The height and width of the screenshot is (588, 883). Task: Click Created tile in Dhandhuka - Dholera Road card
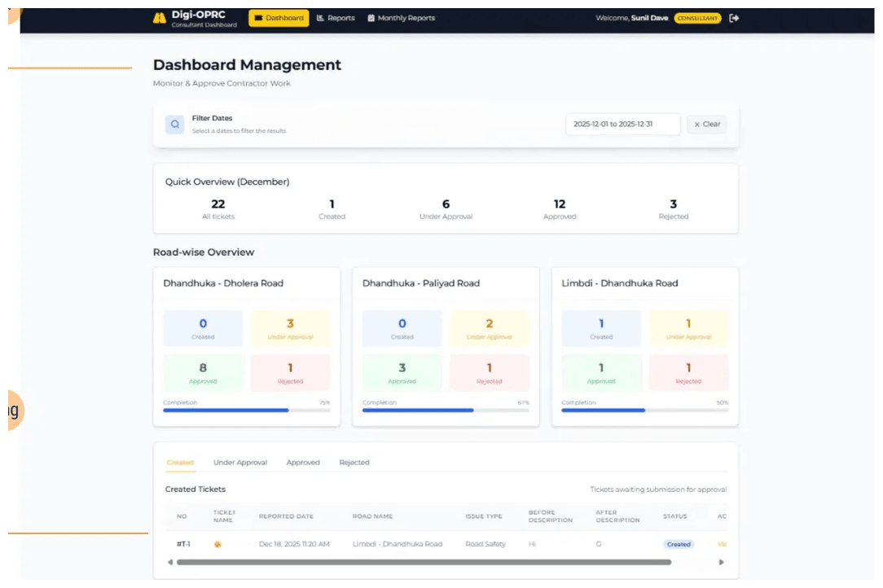click(203, 328)
